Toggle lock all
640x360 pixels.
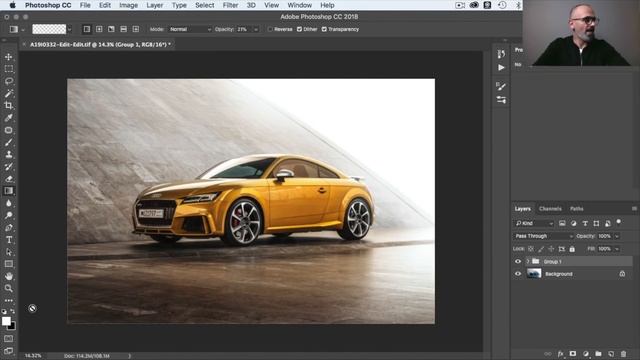coord(572,249)
